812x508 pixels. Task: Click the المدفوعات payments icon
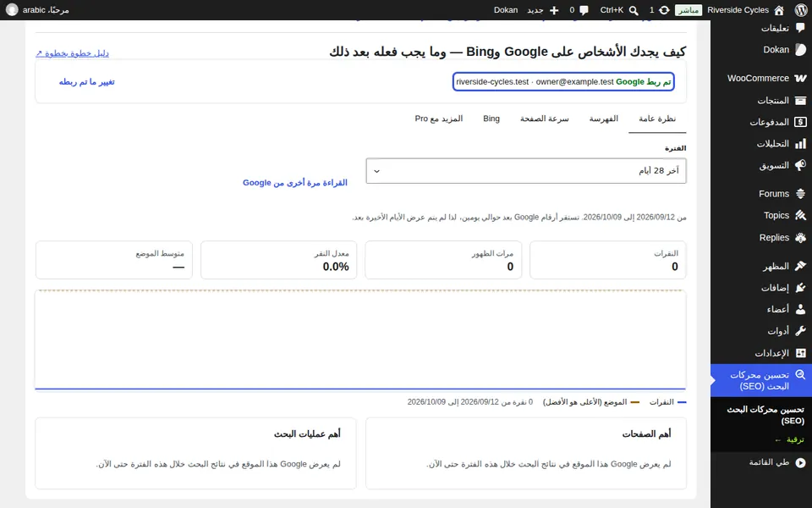click(801, 122)
